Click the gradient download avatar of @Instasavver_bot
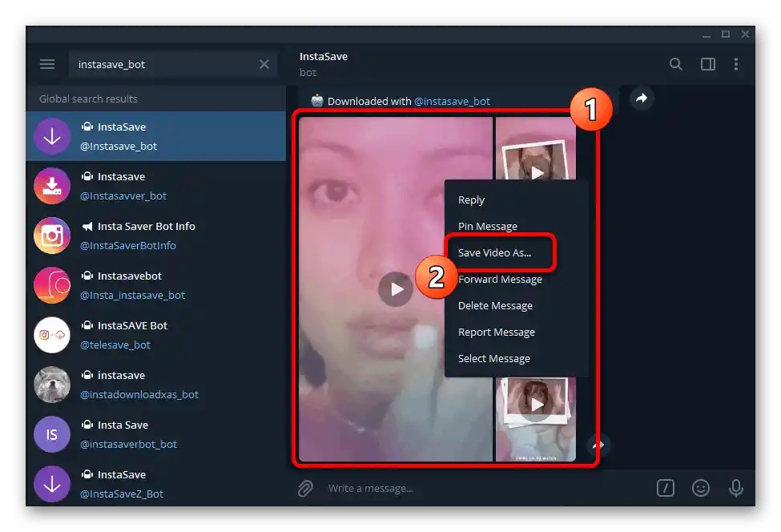The width and height of the screenshot is (781, 532). coord(52,186)
